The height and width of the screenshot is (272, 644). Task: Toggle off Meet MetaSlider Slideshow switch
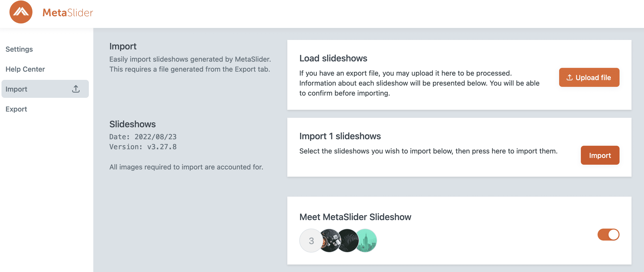pos(608,235)
